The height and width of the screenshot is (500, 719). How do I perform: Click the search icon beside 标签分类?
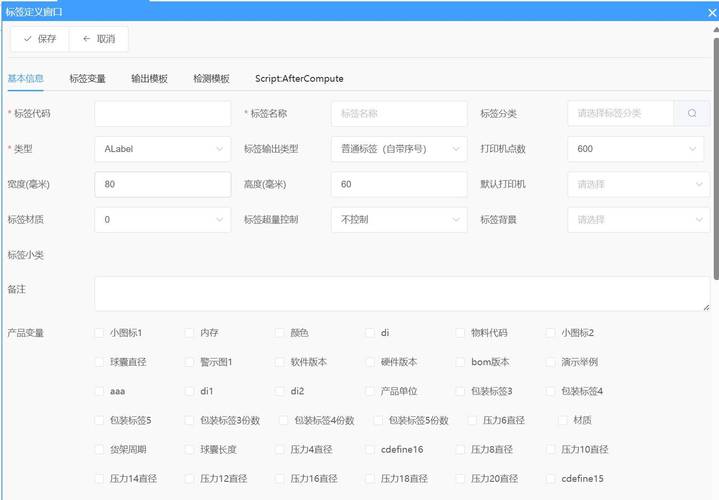point(691,113)
